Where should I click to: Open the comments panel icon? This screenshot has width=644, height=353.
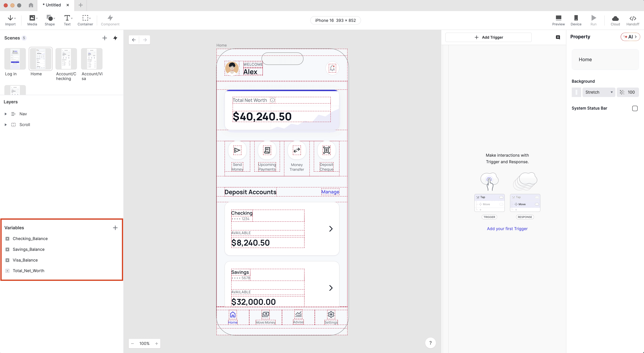tap(558, 37)
